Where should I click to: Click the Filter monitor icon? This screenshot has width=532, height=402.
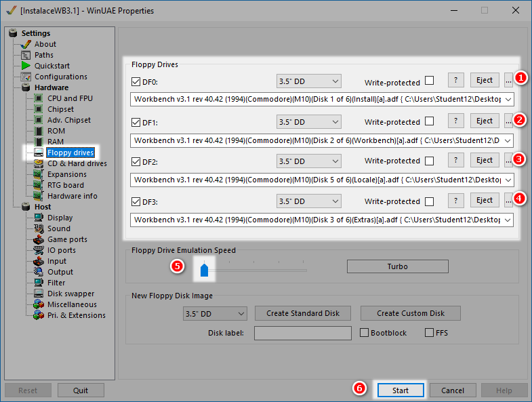click(39, 283)
